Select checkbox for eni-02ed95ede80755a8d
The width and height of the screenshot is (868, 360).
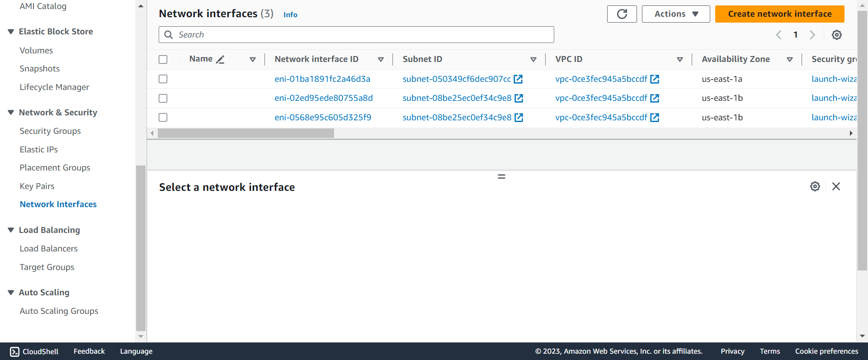[163, 98]
